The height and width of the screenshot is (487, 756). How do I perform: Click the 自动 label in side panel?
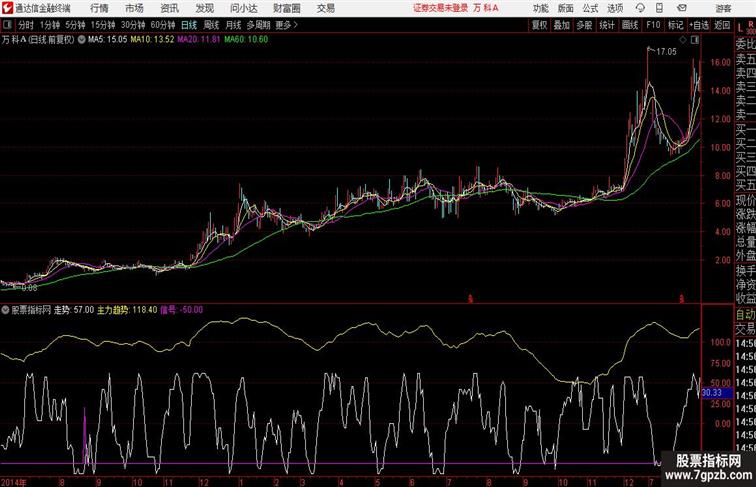[745, 315]
